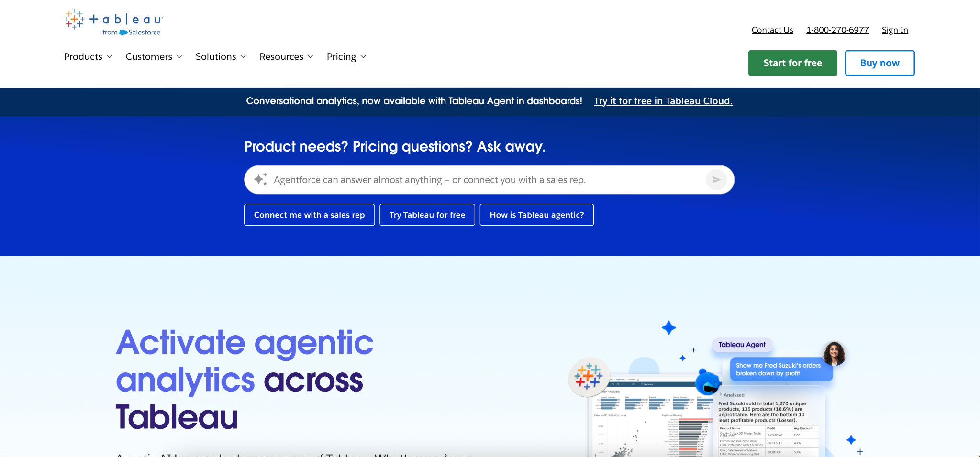Screen dimensions: 980x457
Task: Click the sparkle icon in Agentforce field
Action: tap(260, 179)
